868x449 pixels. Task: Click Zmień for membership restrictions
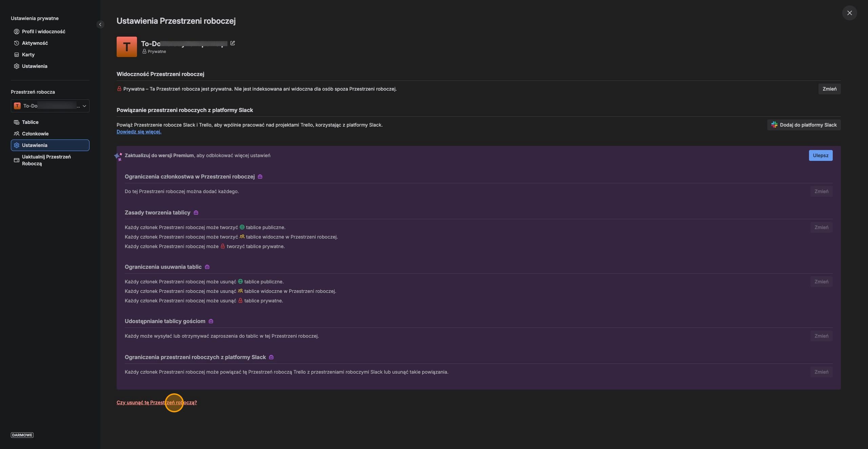point(821,191)
